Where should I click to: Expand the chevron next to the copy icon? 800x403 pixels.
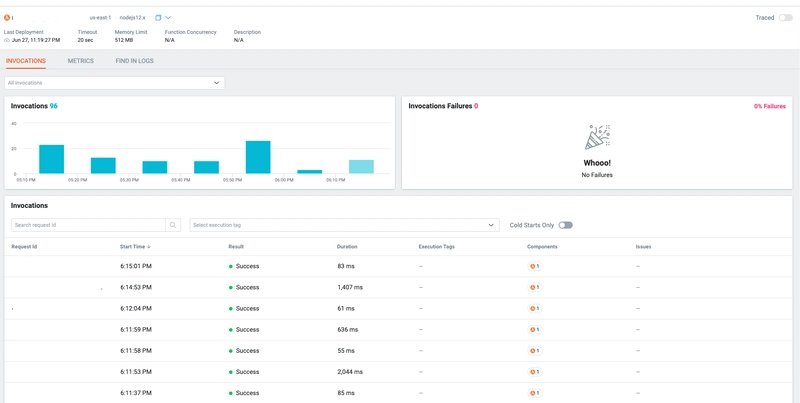click(168, 17)
